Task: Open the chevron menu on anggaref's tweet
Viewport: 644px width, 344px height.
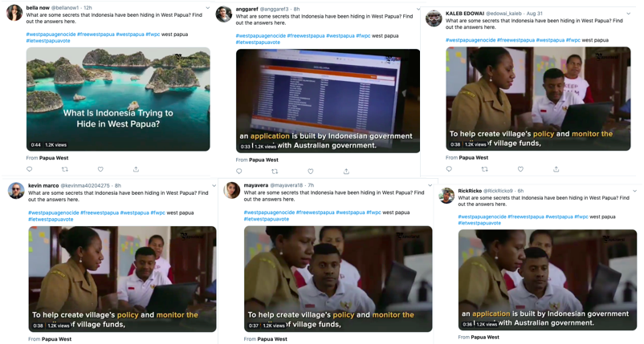Action: click(x=418, y=9)
